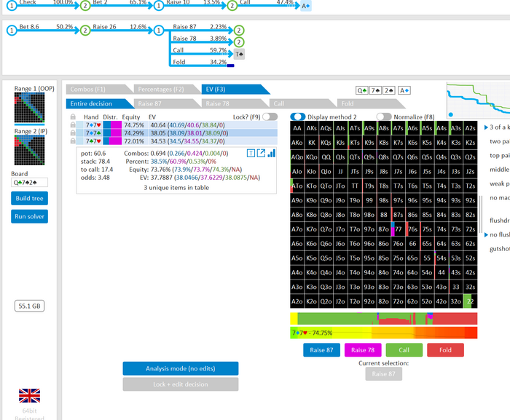510x420 pixels.
Task: Click the Equity column header
Action: point(130,117)
